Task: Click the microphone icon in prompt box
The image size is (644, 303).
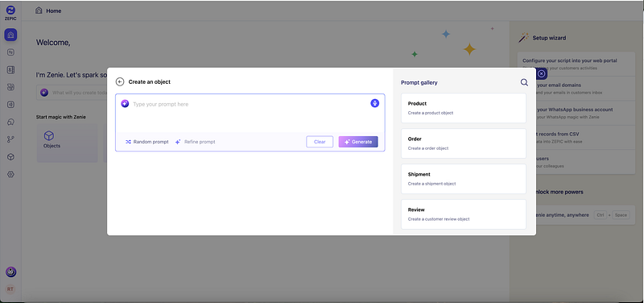Action: [374, 103]
